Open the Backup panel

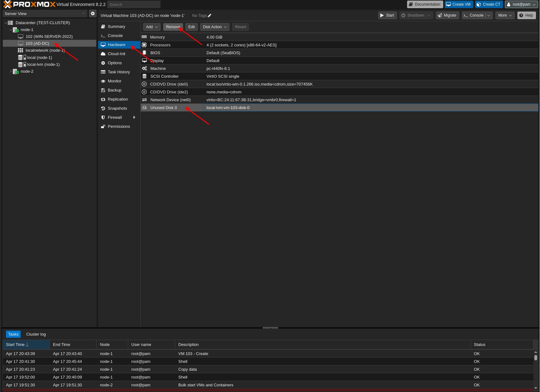tap(114, 90)
